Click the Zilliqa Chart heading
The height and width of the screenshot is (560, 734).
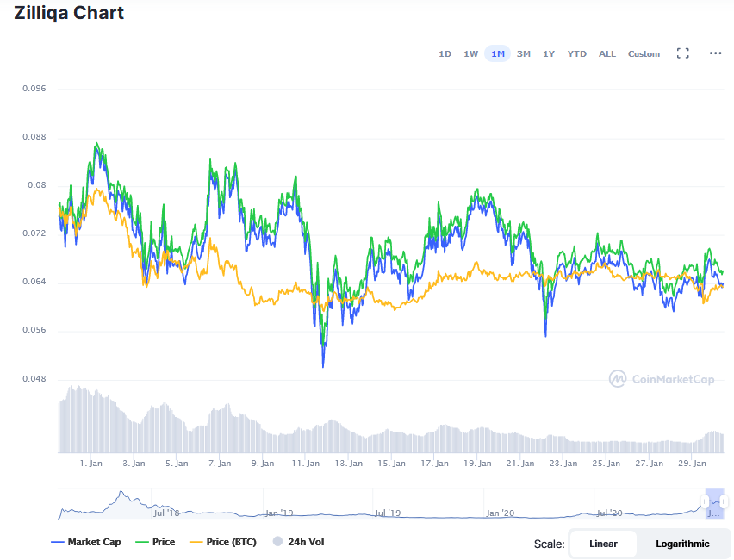69,13
